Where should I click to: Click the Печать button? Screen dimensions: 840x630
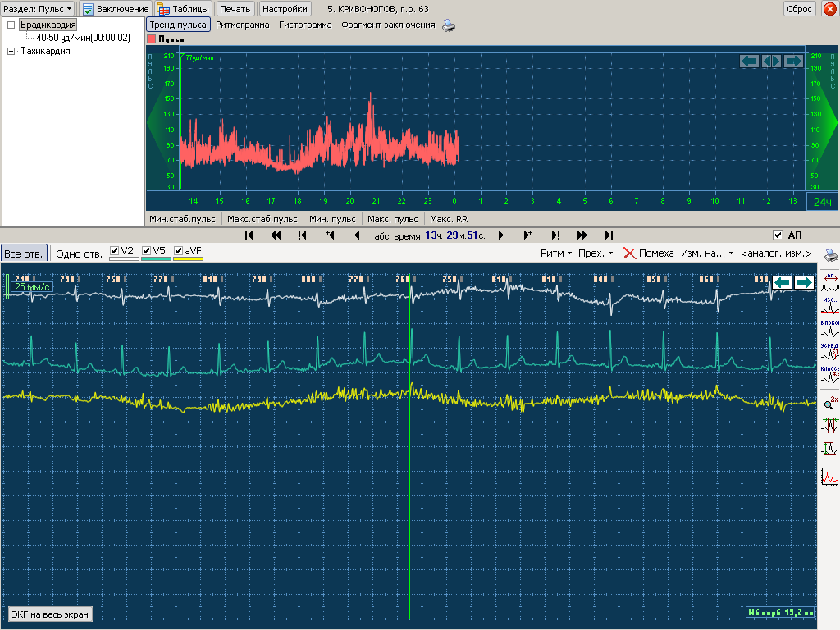[235, 9]
